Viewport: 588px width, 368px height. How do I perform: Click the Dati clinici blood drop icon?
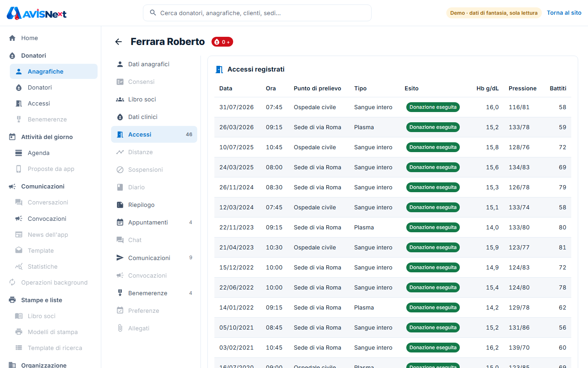(x=120, y=117)
